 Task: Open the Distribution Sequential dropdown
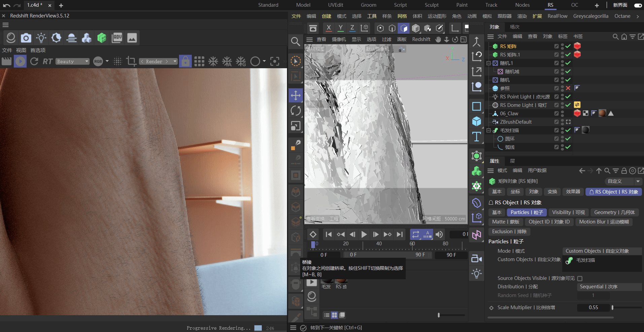[609, 287]
